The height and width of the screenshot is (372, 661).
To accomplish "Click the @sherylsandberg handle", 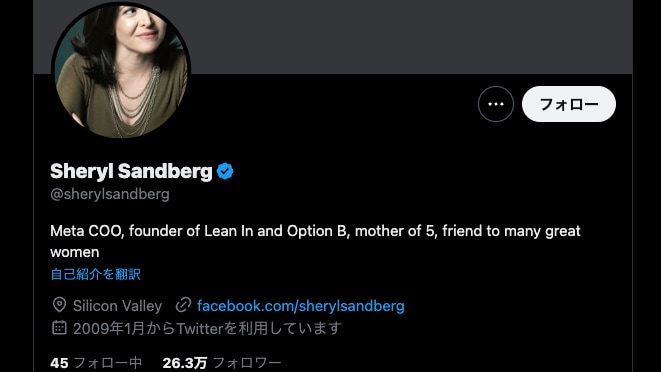I will (x=110, y=194).
